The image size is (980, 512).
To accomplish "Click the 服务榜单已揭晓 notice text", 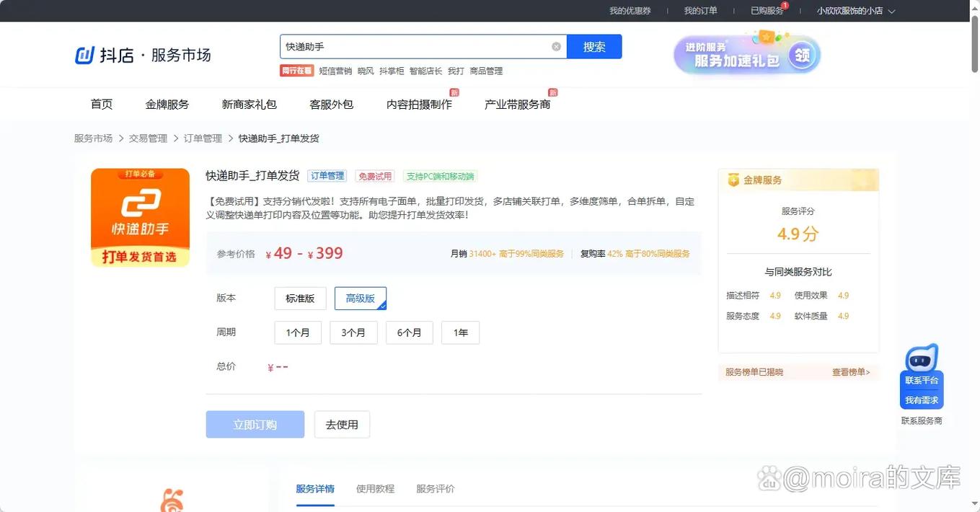I will [x=754, y=372].
